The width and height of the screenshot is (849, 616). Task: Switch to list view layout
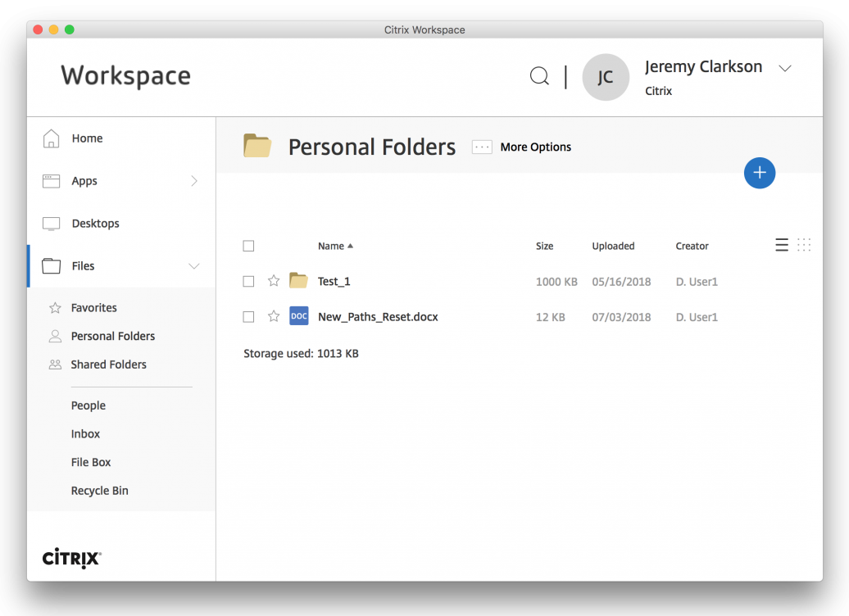(x=782, y=245)
